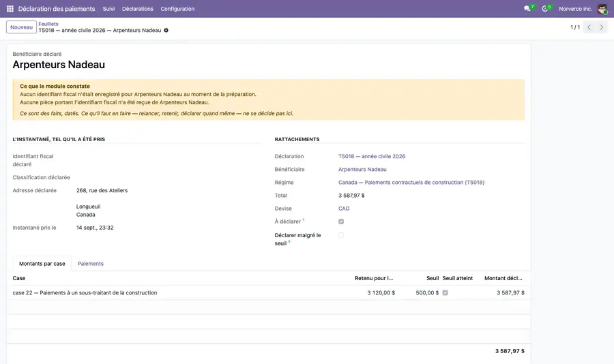Open the chat messages icon
The image size is (614, 364).
(x=527, y=9)
